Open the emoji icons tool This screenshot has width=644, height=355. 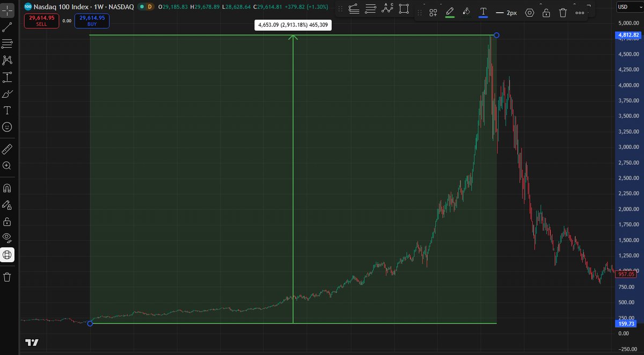click(8, 127)
